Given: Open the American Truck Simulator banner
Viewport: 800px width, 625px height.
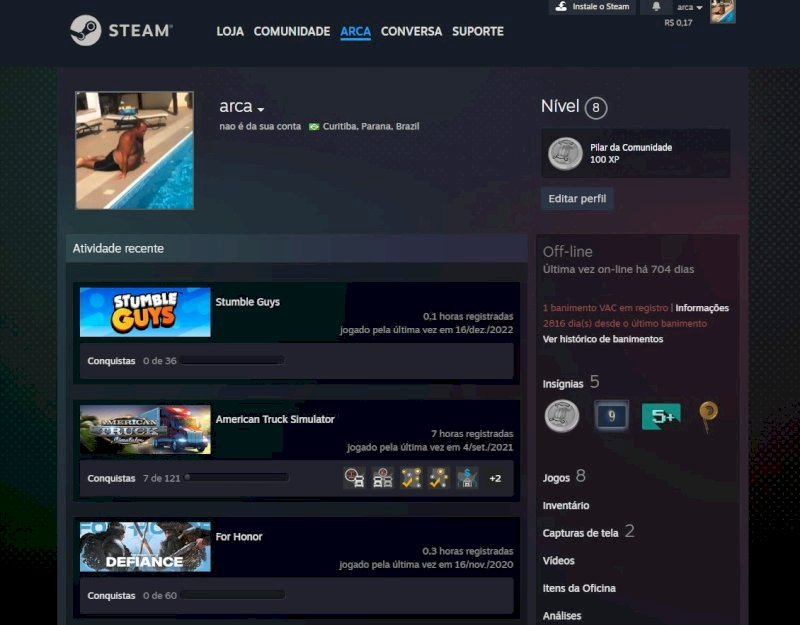Looking at the screenshot, I should click(145, 430).
